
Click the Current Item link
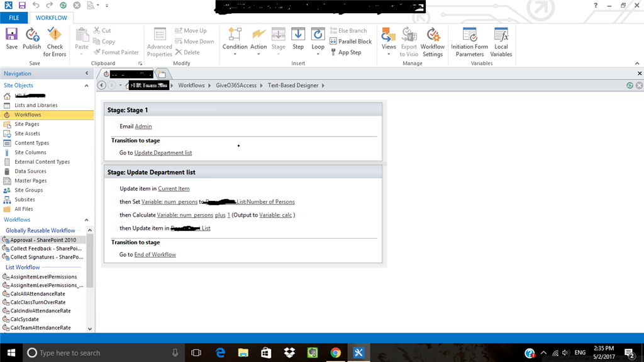tap(174, 188)
